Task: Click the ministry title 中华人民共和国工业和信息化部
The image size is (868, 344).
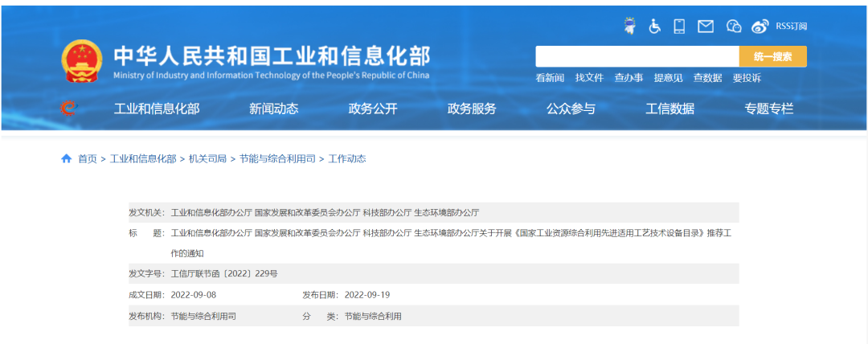Action: point(272,56)
